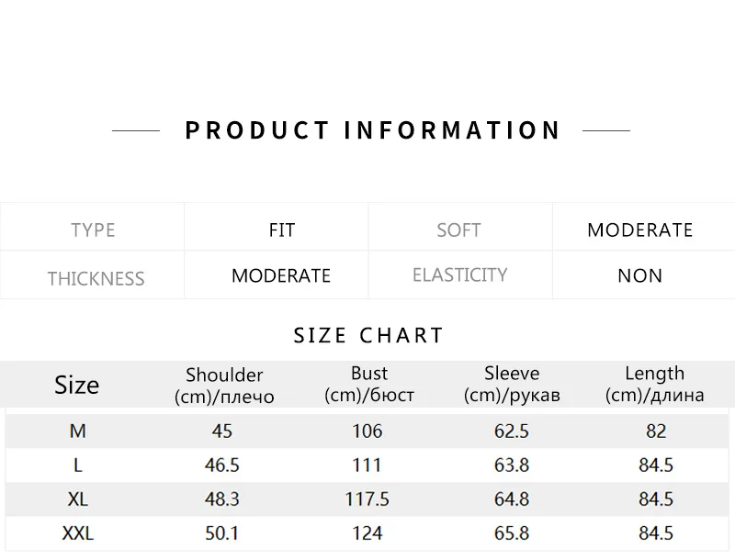This screenshot has height=560, width=735.
Task: Click the Size column header
Action: point(76,385)
